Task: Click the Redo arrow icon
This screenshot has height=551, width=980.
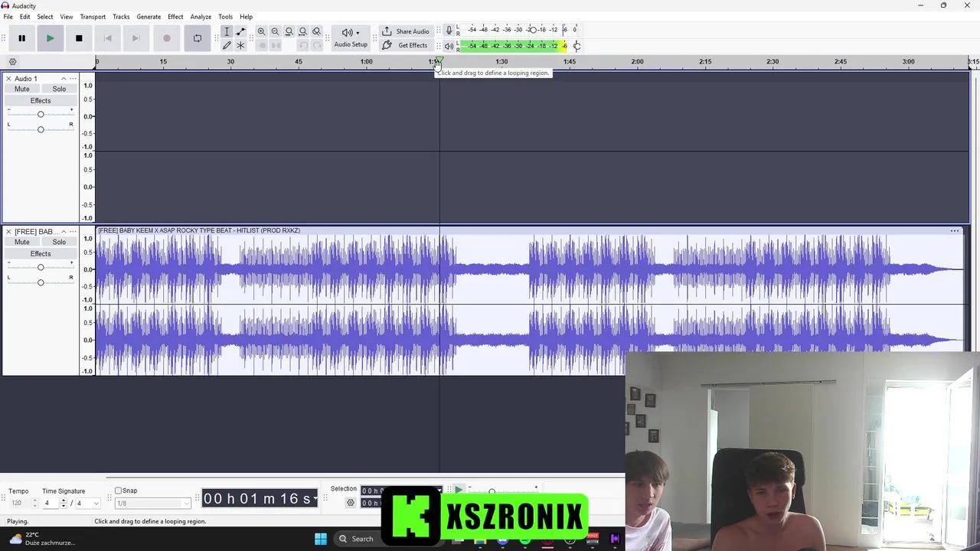Action: point(317,45)
